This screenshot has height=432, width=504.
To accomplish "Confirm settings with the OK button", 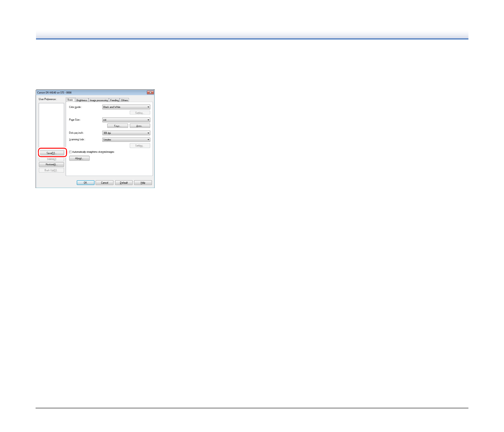I will (85, 183).
